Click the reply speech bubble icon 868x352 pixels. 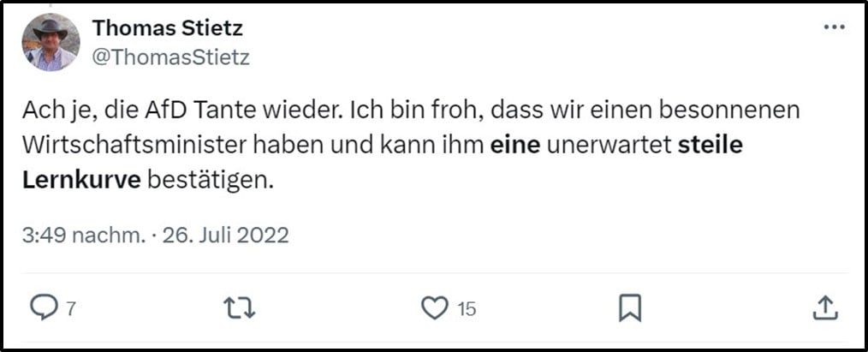click(x=43, y=307)
